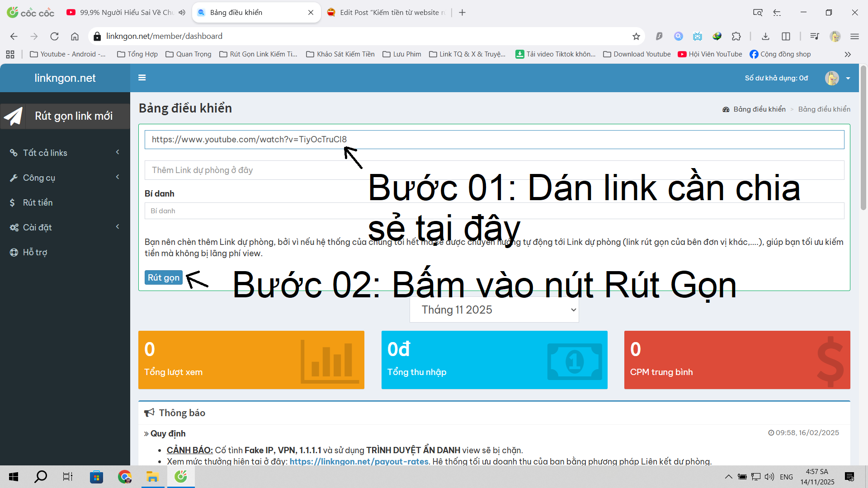Image resolution: width=868 pixels, height=488 pixels.
Task: Open browser extensions puzzle icon
Action: click(736, 37)
